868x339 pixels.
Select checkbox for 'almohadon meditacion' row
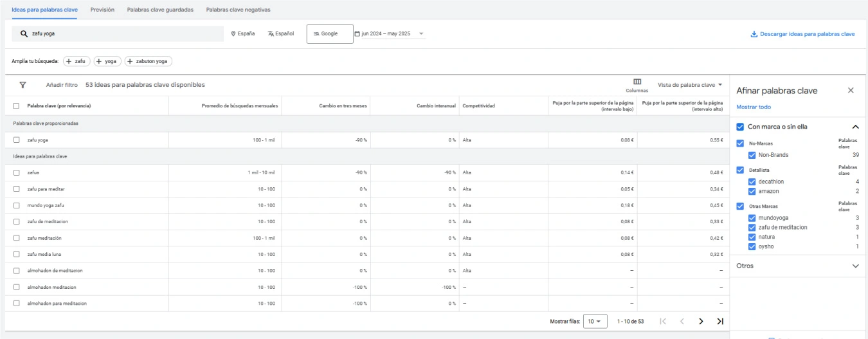[17, 288]
